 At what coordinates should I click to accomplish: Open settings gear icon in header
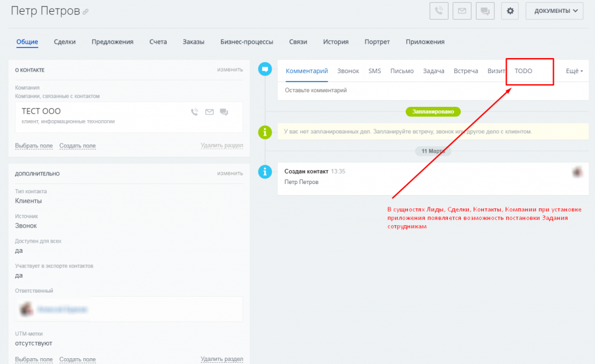510,10
